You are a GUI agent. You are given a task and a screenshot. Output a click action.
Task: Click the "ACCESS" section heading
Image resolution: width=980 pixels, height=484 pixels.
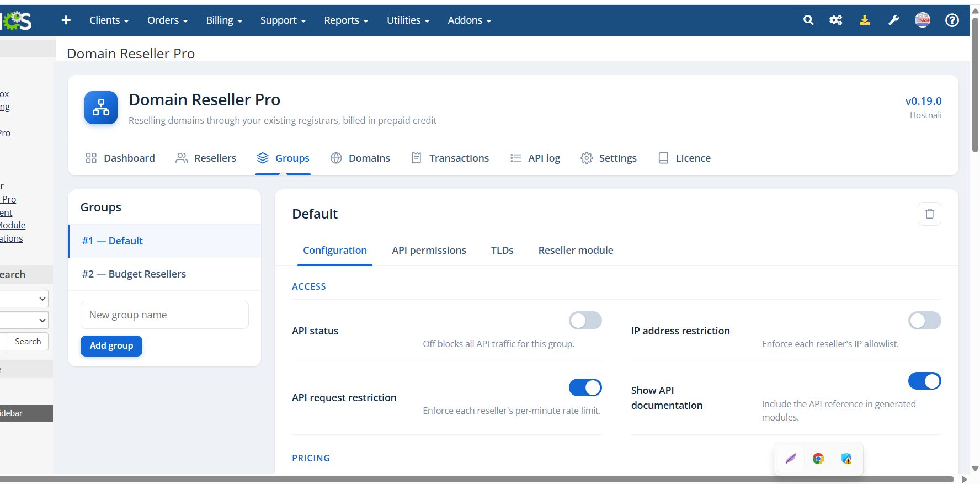[309, 286]
